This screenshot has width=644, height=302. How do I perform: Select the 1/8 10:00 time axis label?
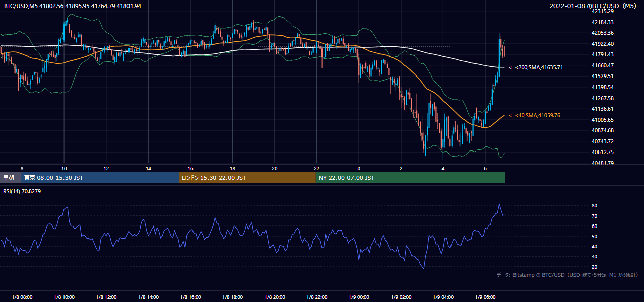click(64, 297)
